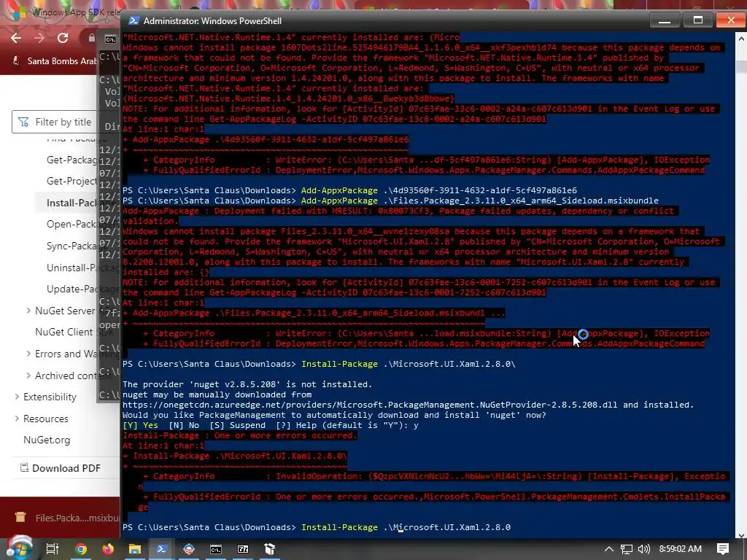Image resolution: width=747 pixels, height=560 pixels.
Task: Select Install-Package entry in sidebar
Action: (72, 203)
